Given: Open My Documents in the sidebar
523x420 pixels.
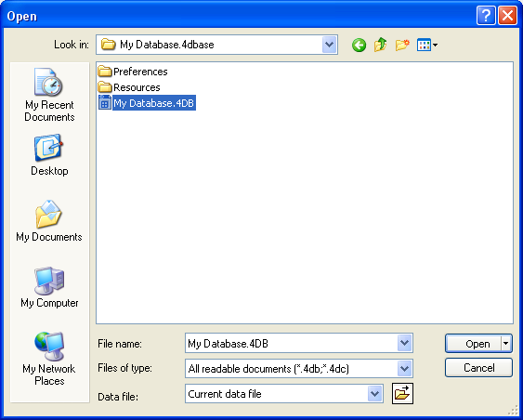Looking at the screenshot, I should coord(49,220).
